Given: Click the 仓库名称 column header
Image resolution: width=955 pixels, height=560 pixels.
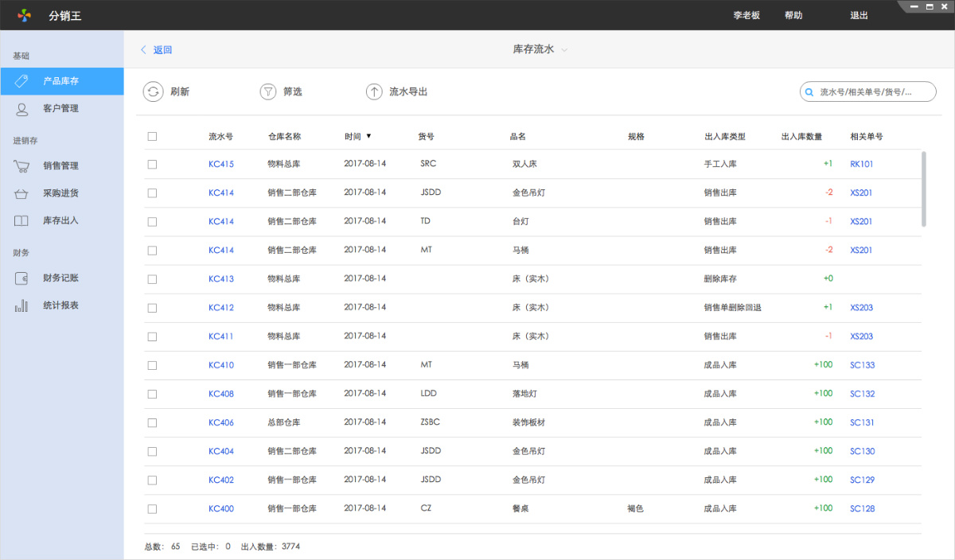Looking at the screenshot, I should click(284, 136).
